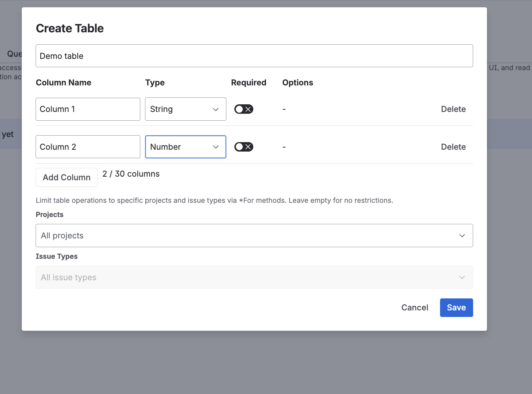Image resolution: width=532 pixels, height=394 pixels.
Task: Delete the Column 1 row
Action: click(x=453, y=109)
